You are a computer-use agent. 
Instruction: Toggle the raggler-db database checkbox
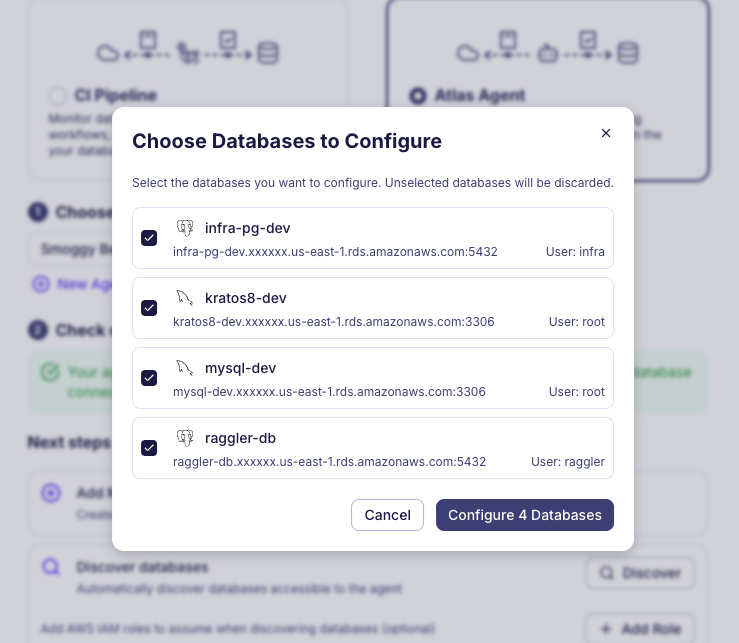[x=149, y=448]
